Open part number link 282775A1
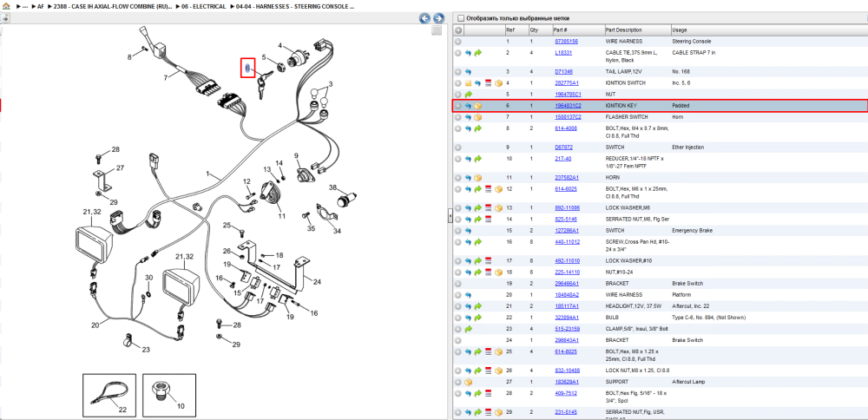 [x=567, y=83]
